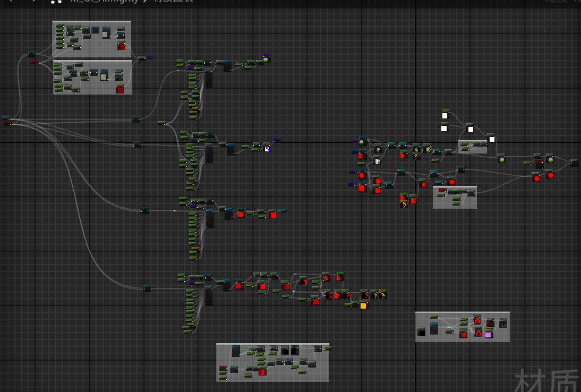Screen dimensions: 581x392
Task: Select the red-white-blue checker preview node
Action: pos(267,149)
